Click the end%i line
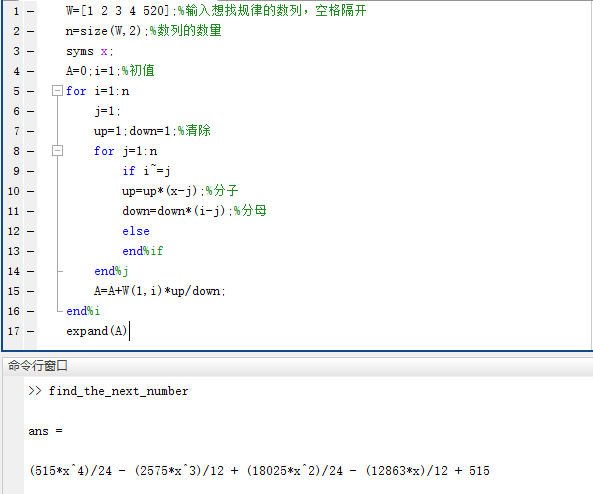Image resolution: width=593 pixels, height=494 pixels. [x=83, y=311]
